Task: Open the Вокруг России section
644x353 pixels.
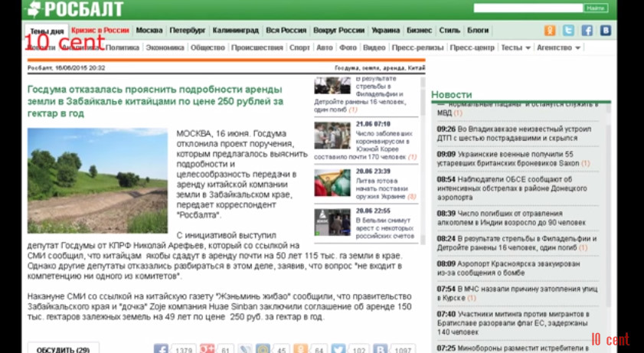Action: click(x=338, y=31)
